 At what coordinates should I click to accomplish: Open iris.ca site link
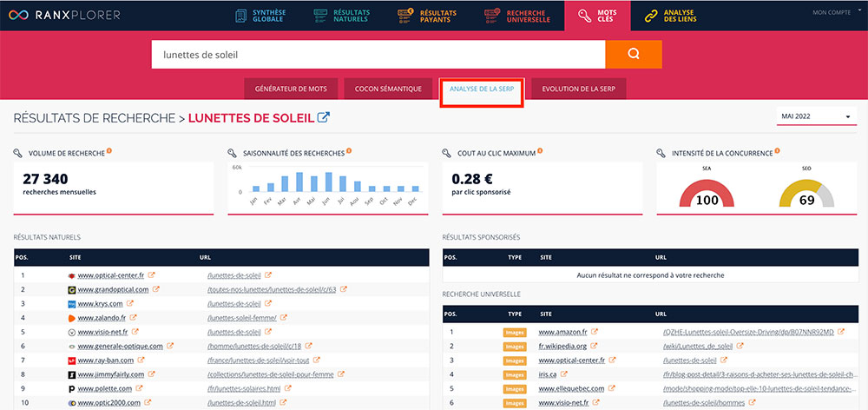[548, 374]
